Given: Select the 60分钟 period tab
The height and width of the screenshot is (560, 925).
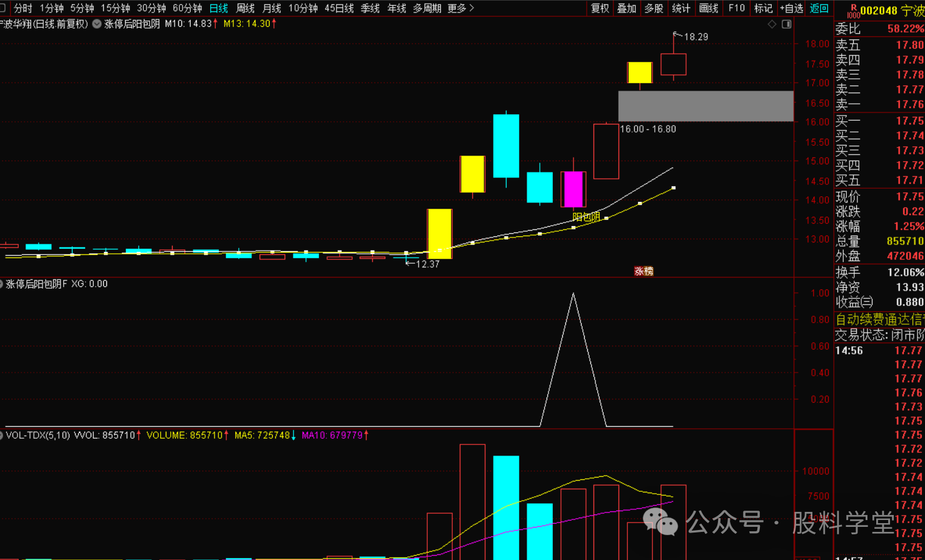Looking at the screenshot, I should click(187, 8).
